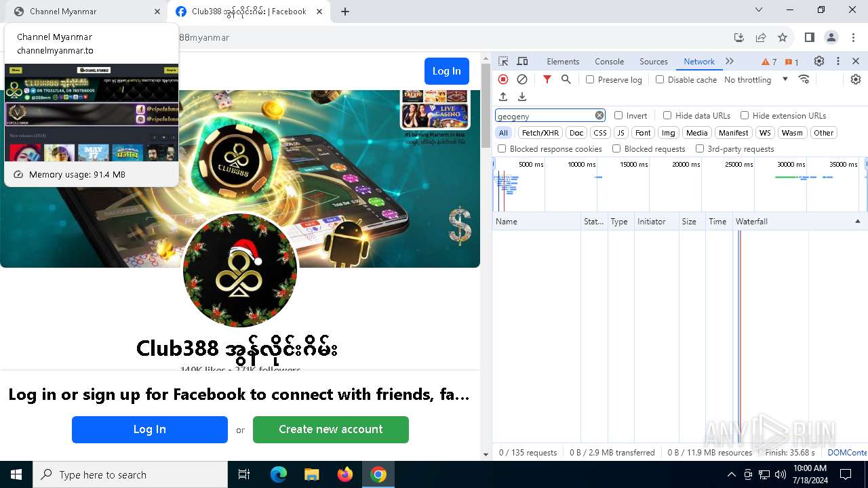Switch to Console tab

[609, 61]
